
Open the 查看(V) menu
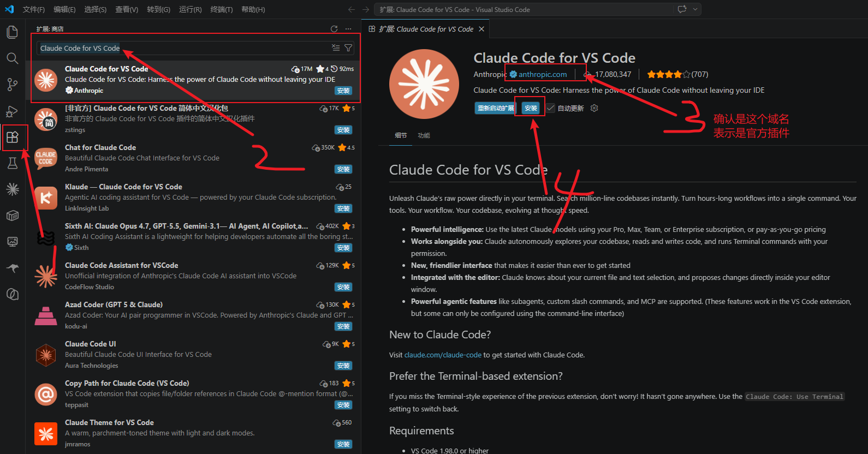pyautogui.click(x=127, y=9)
